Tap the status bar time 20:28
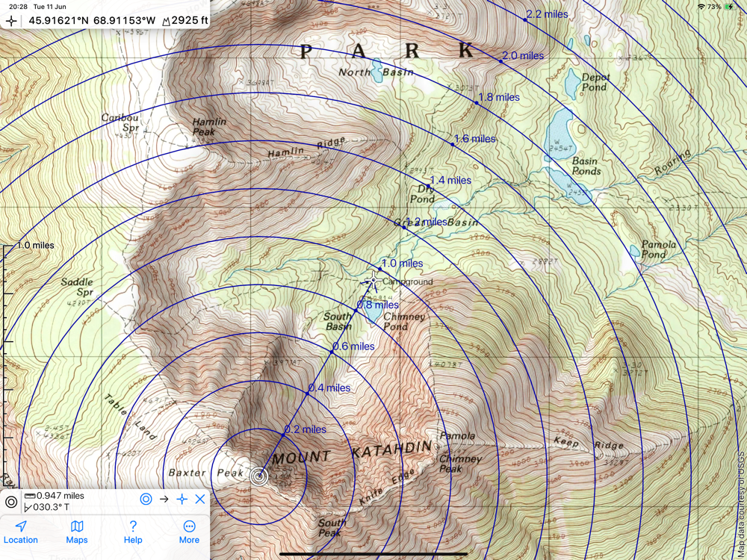This screenshot has height=560, width=747. pyautogui.click(x=18, y=7)
